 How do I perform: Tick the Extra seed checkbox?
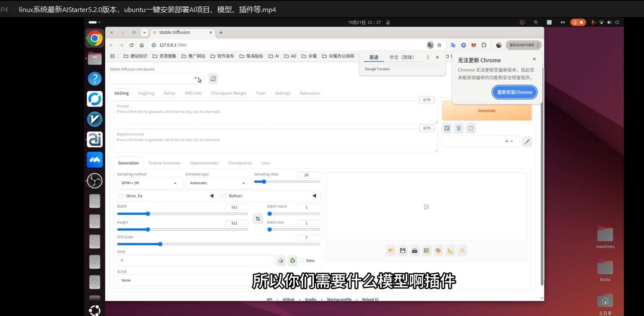pos(302,261)
